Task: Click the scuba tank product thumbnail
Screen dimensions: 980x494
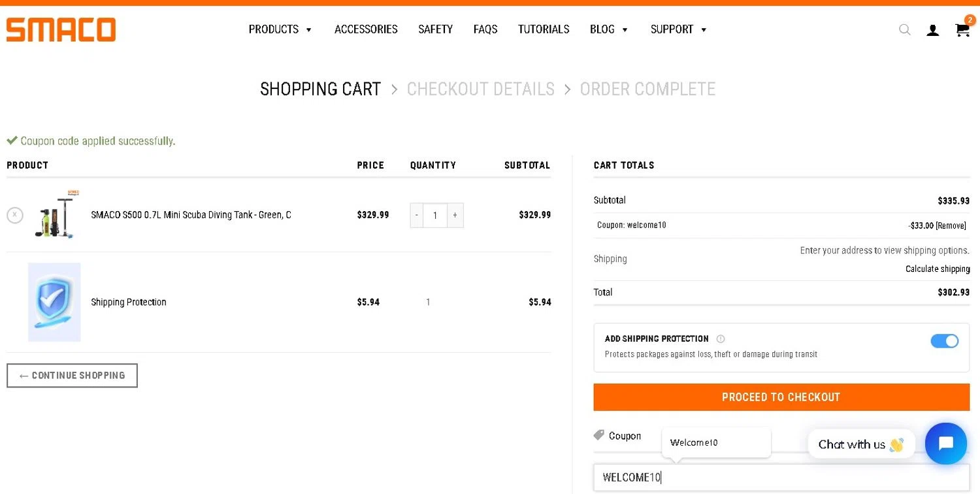Action: pos(57,214)
